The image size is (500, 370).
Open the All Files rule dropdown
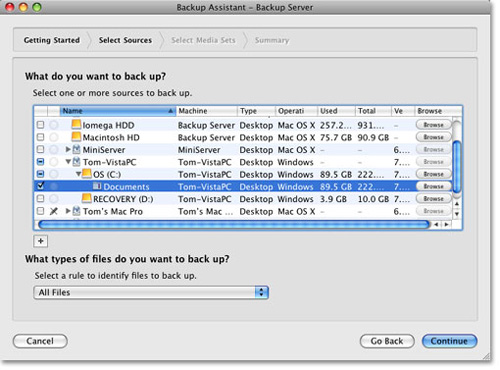(151, 292)
